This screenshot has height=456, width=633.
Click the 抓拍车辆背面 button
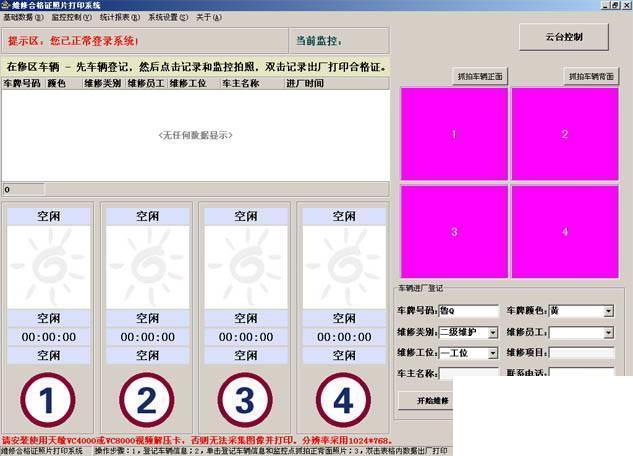[591, 76]
